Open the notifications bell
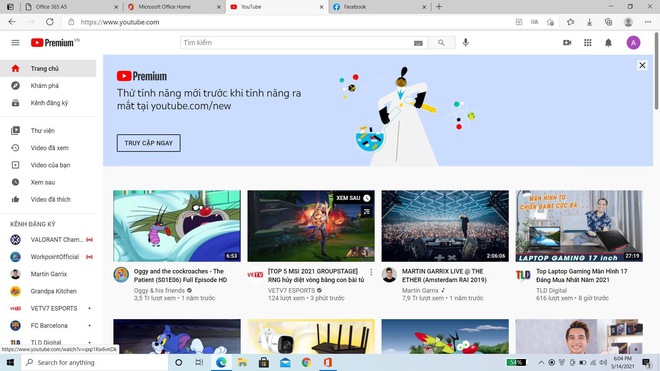The width and height of the screenshot is (660, 371). coord(608,43)
